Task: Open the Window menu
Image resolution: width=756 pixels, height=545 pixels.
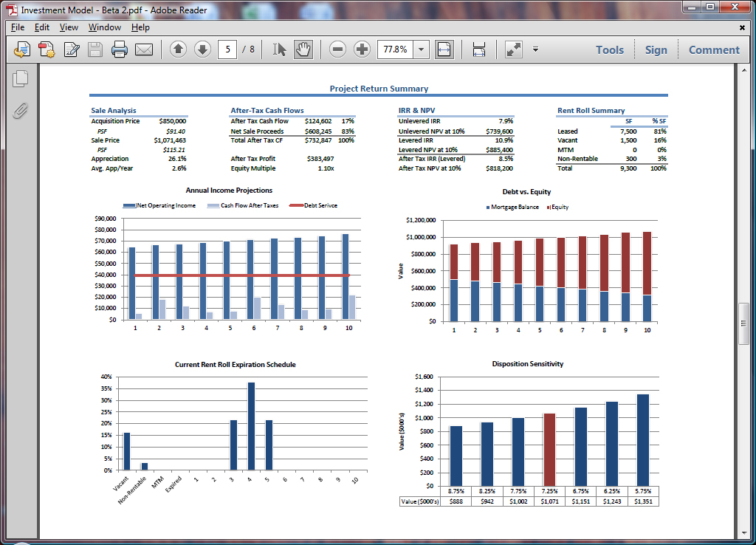Action: 105,27
